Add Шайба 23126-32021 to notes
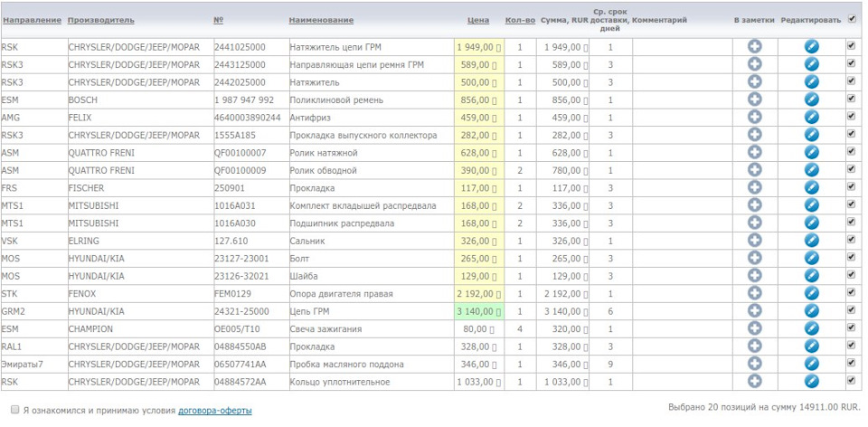This screenshot has width=868, height=427. point(754,276)
